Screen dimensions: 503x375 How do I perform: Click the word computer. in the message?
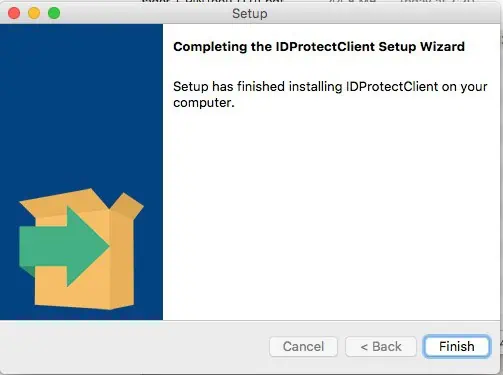(x=204, y=103)
